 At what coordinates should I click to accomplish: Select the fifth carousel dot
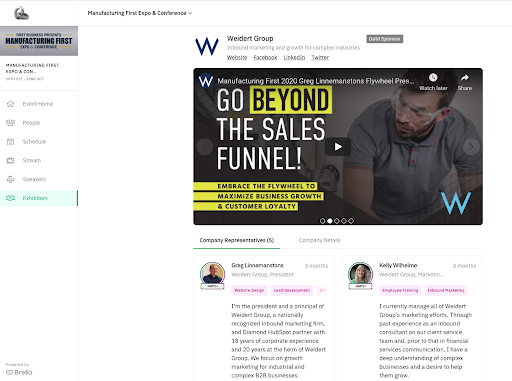tap(351, 221)
